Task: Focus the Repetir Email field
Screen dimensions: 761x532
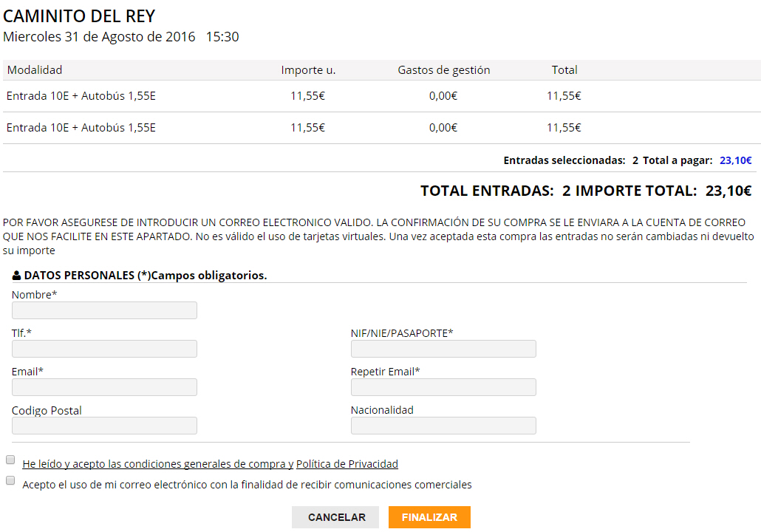Action: pos(443,387)
